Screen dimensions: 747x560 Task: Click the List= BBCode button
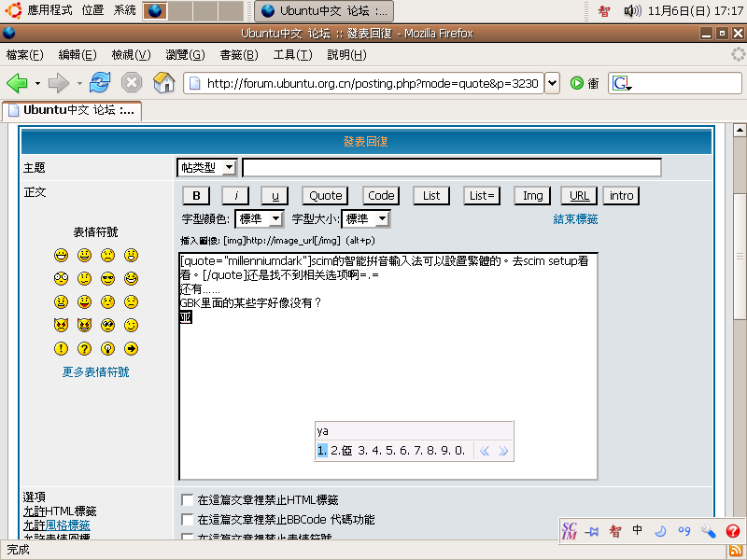click(x=482, y=195)
